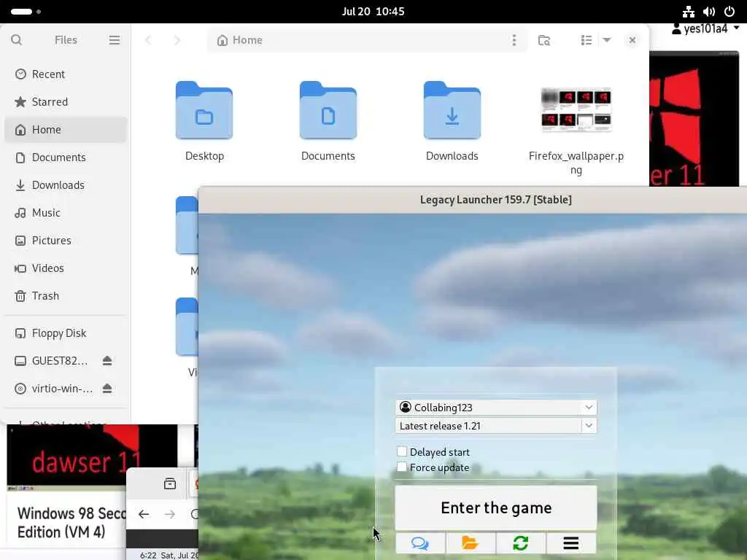The height and width of the screenshot is (560, 747).
Task: Click browser forward arrow in bottom window
Action: pyautogui.click(x=169, y=514)
